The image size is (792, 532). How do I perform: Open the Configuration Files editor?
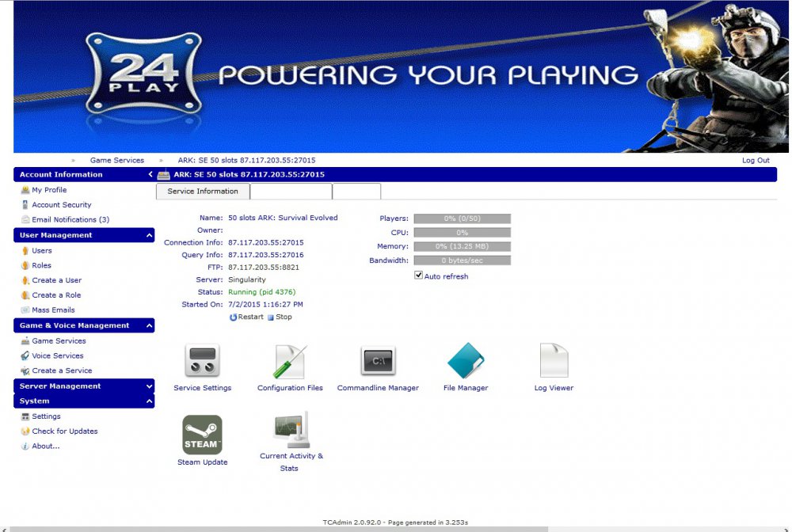289,366
